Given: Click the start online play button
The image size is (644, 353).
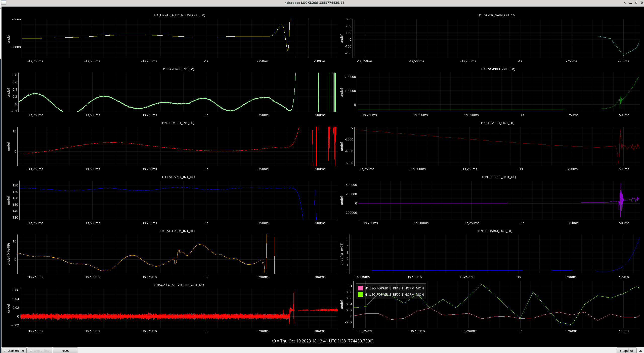Looking at the screenshot, I should pyautogui.click(x=14, y=350).
